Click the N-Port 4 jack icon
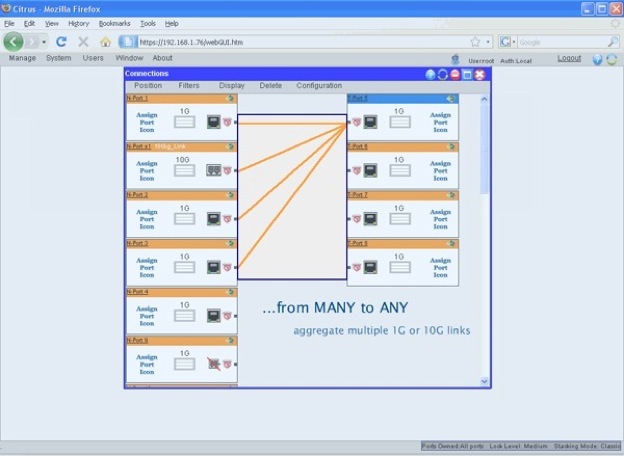The image size is (624, 456). coord(214,316)
